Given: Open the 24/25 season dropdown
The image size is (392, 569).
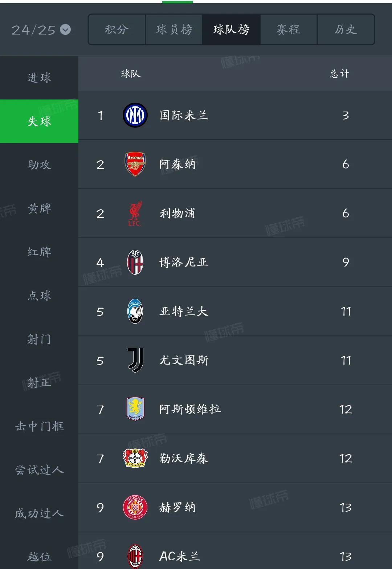Looking at the screenshot, I should pos(41,30).
